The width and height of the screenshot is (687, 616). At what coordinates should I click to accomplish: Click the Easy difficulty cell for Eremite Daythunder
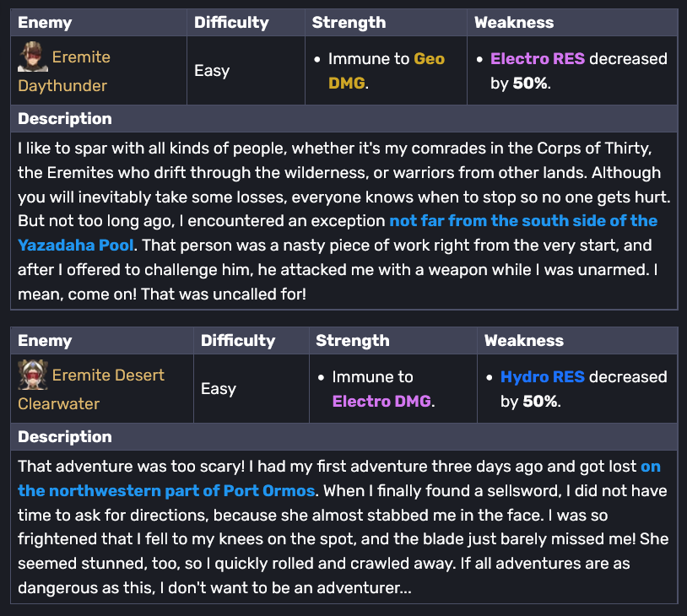[213, 71]
